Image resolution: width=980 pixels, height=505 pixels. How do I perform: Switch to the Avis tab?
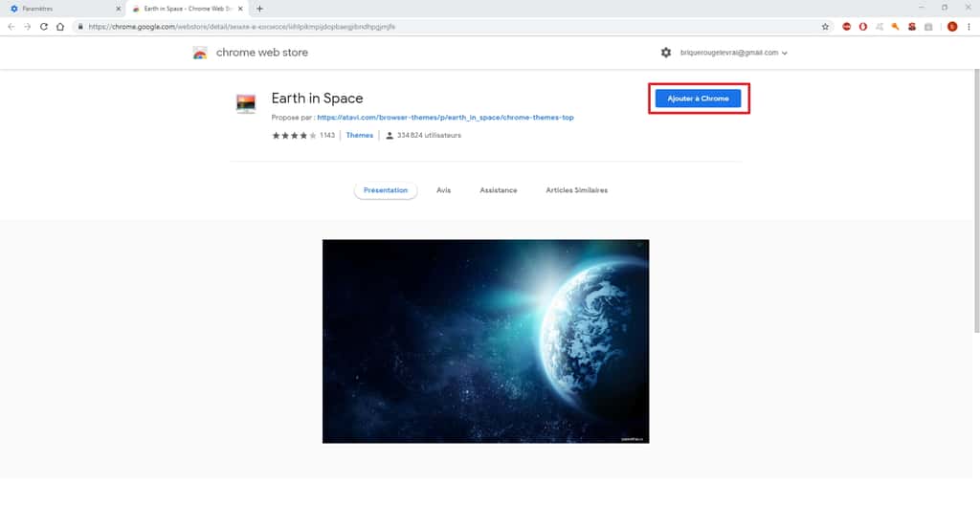[x=444, y=190]
